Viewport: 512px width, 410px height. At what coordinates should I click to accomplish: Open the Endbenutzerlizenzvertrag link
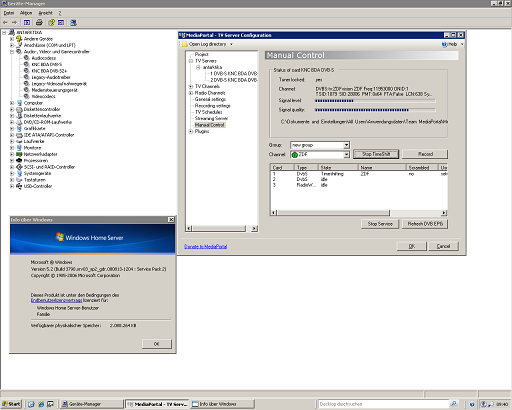pos(56,300)
